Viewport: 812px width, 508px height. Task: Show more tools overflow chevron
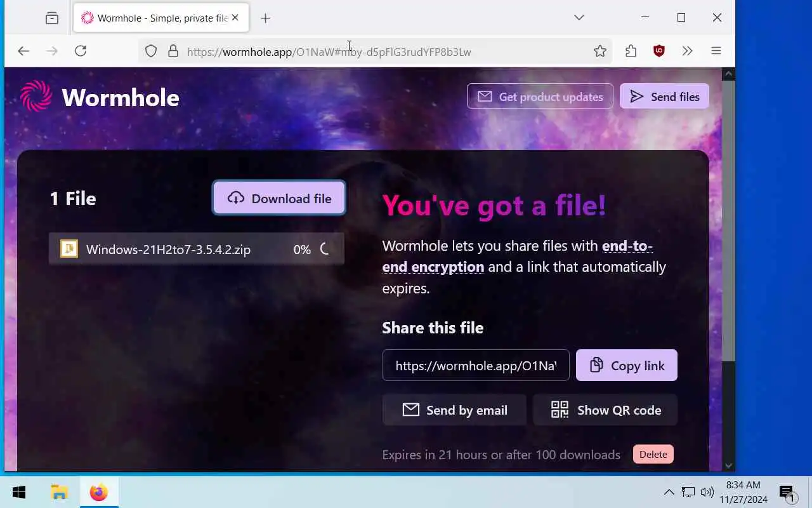[688, 51]
